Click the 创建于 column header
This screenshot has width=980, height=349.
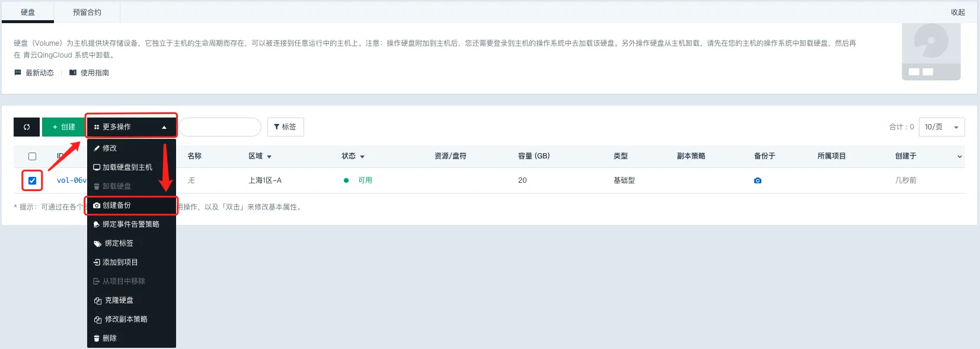click(906, 156)
